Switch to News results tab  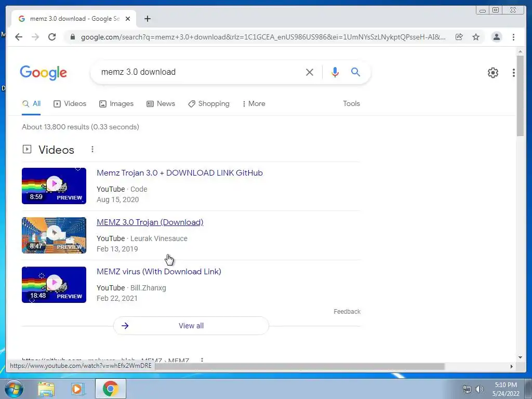pos(161,104)
